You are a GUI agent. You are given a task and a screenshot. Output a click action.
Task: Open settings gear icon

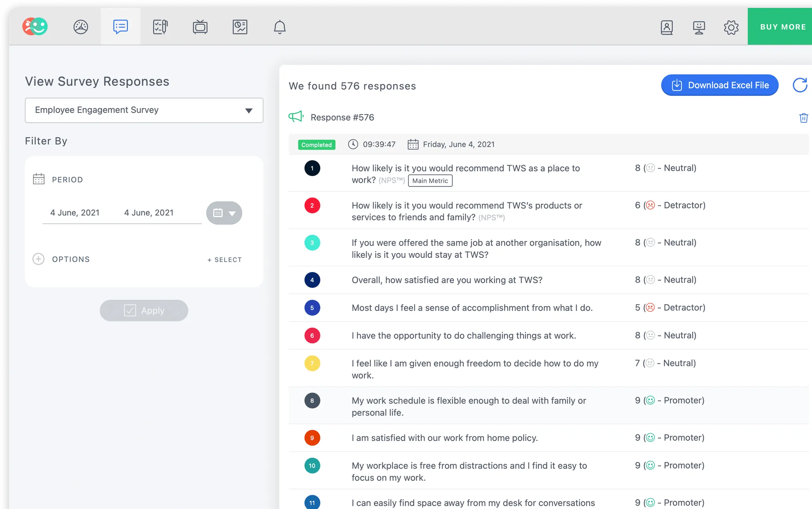click(731, 27)
